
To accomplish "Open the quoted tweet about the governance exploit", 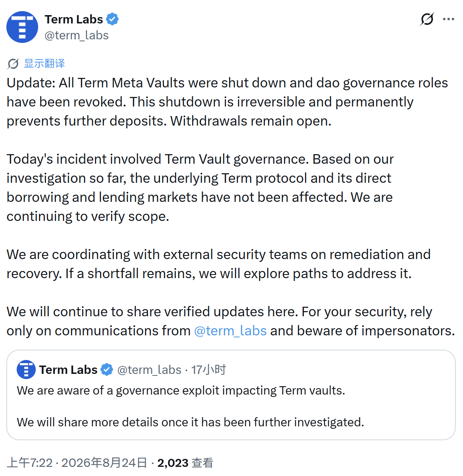I will pos(231,395).
